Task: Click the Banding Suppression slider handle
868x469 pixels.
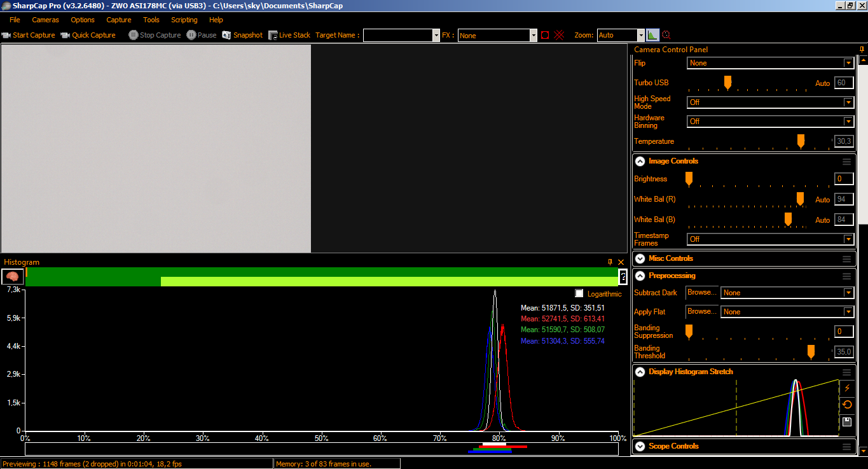Action: [689, 332]
